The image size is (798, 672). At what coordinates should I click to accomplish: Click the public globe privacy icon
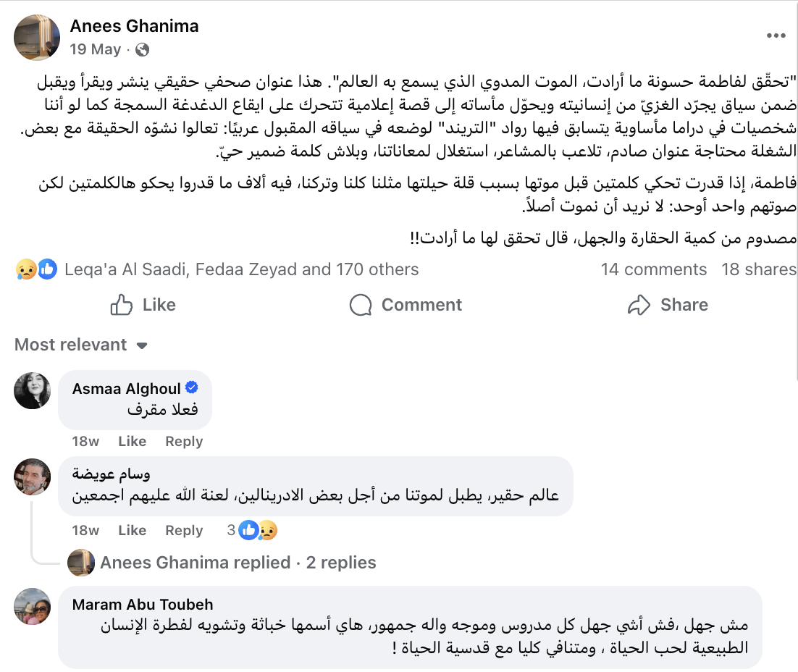(143, 49)
